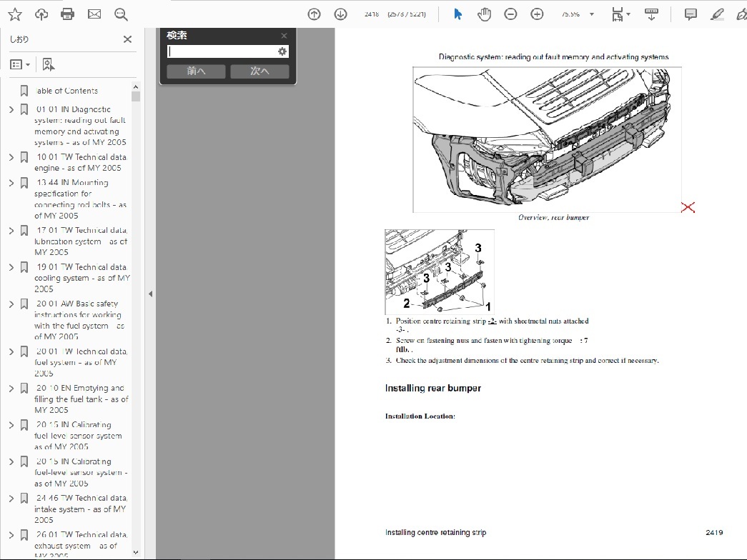Expand 20 01 AW Basic safety bookmark
Viewport: 747px width, 560px height.
coord(11,304)
